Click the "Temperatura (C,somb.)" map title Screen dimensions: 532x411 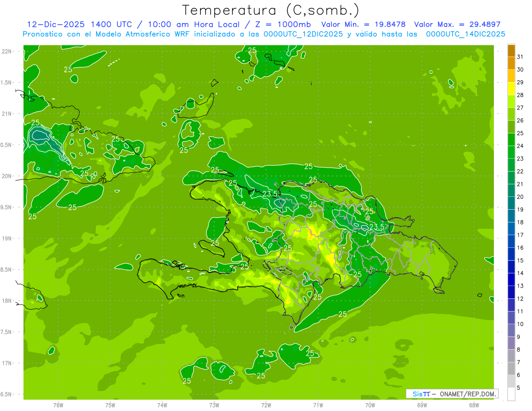coord(271,10)
